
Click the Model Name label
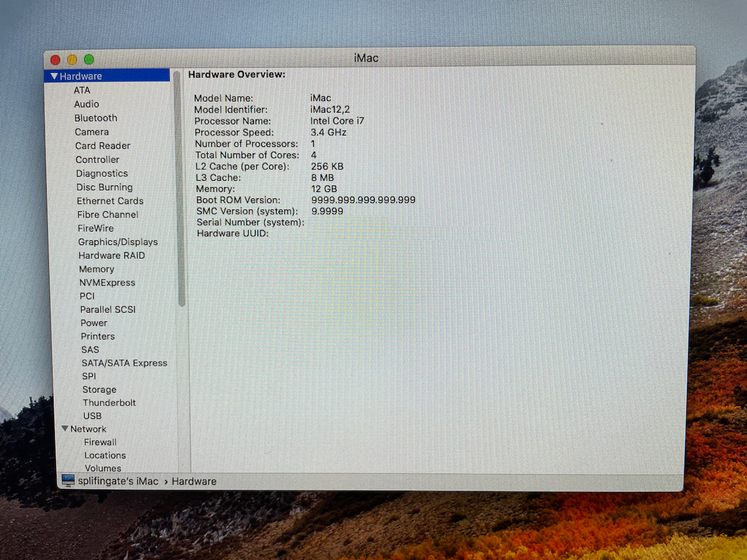(224, 99)
